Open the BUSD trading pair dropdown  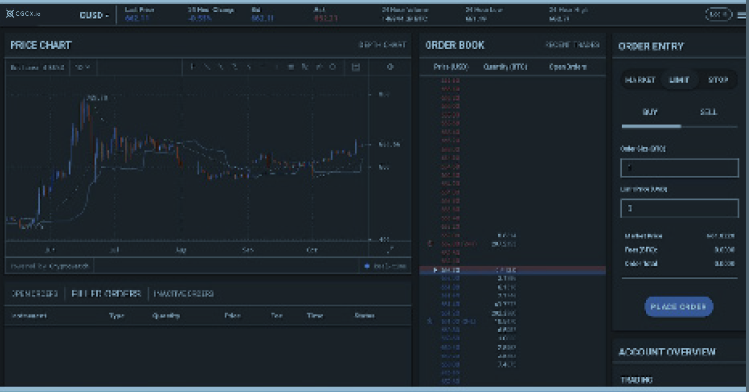(94, 15)
